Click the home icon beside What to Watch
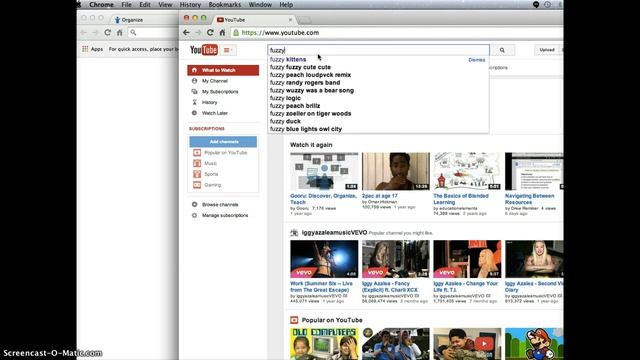 coord(194,70)
